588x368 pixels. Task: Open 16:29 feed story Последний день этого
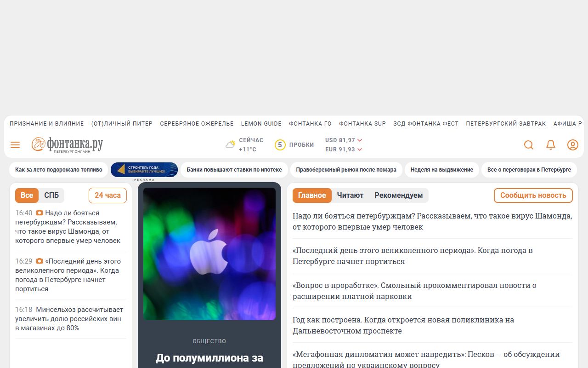tap(68, 275)
